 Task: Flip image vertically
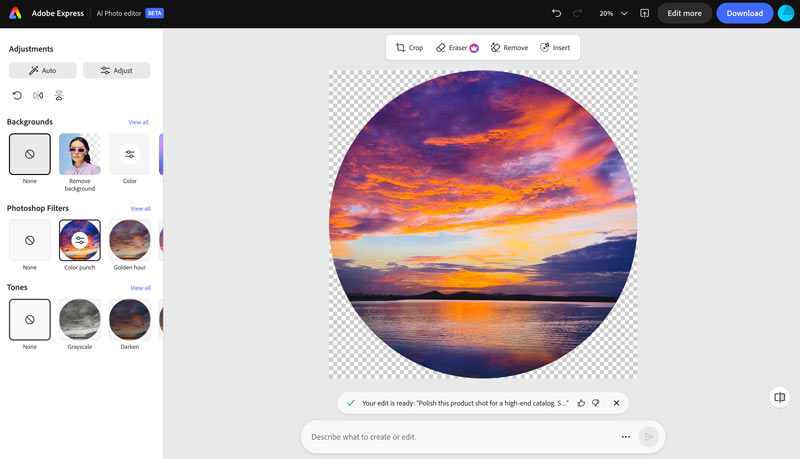[59, 95]
